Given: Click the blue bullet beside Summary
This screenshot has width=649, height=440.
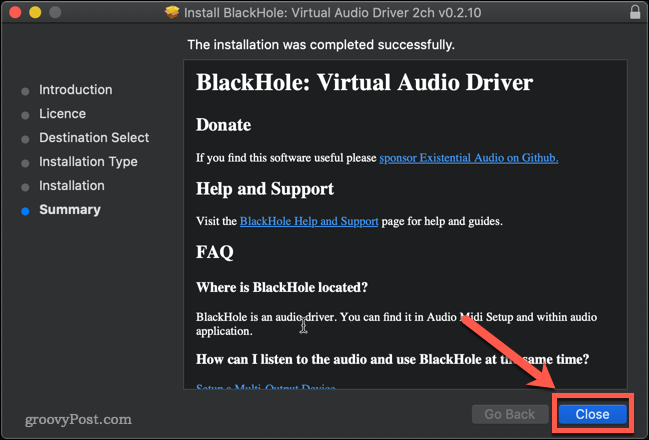Looking at the screenshot, I should click(25, 210).
